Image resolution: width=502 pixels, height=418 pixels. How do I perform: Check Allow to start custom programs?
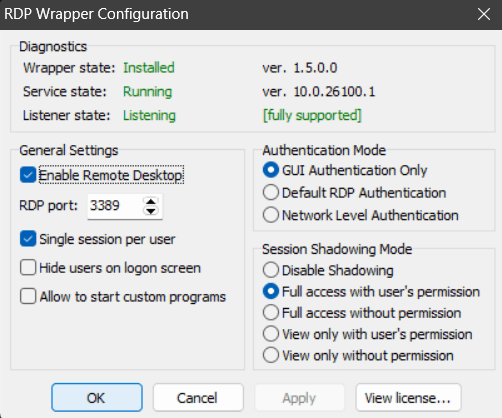tap(28, 296)
